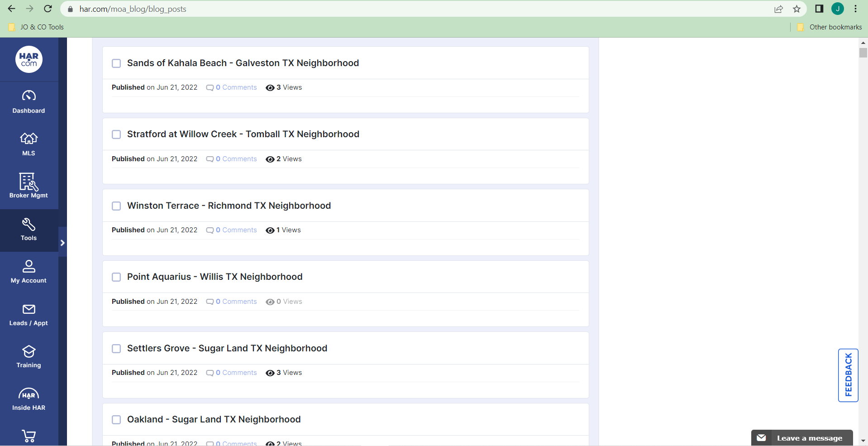Screen dimensions: 868x446
Task: Open Other bookmarks folder
Action: 830,27
